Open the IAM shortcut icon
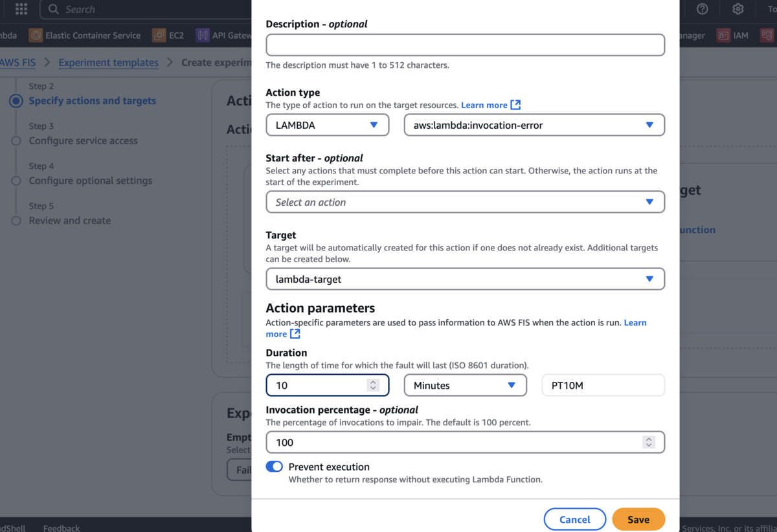 (x=723, y=35)
